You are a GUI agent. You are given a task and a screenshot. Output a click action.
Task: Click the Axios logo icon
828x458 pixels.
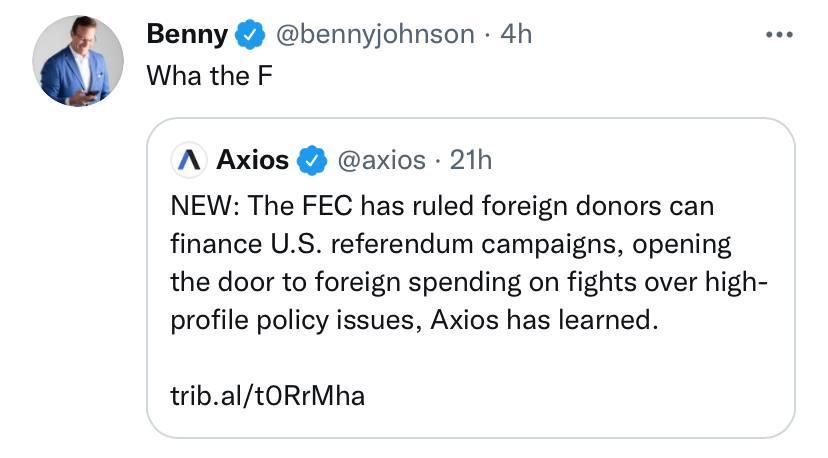click(188, 159)
